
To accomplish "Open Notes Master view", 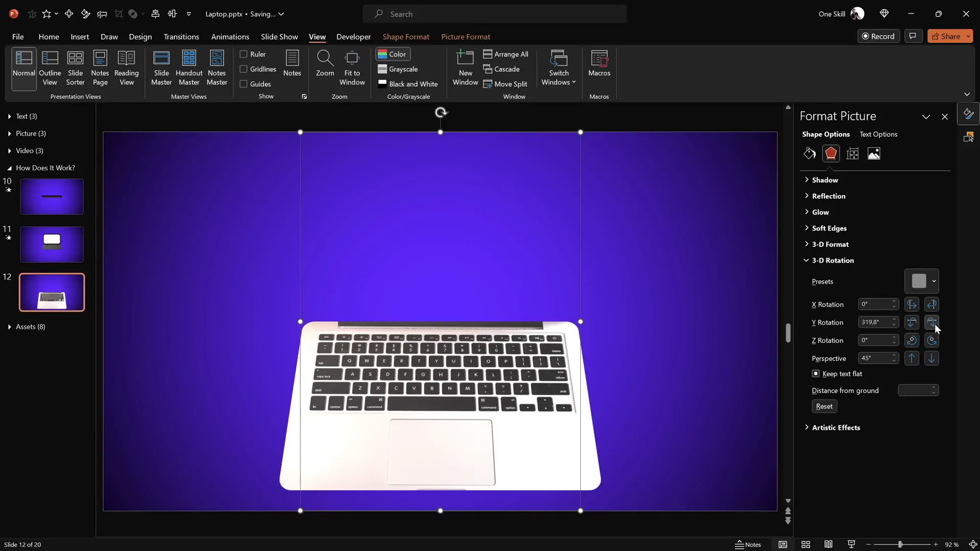I will (x=217, y=68).
